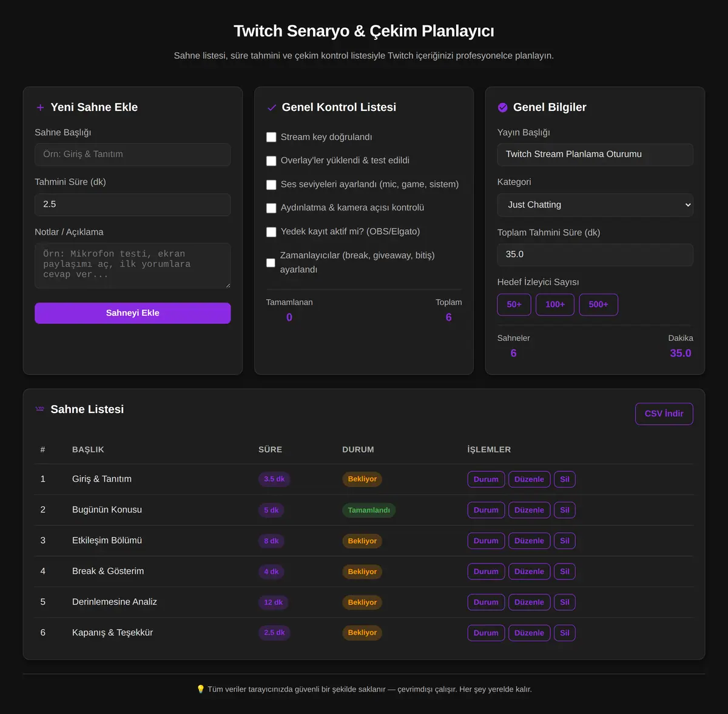
Task: Click the Derinlemesine Analiz title cell
Action: point(115,602)
